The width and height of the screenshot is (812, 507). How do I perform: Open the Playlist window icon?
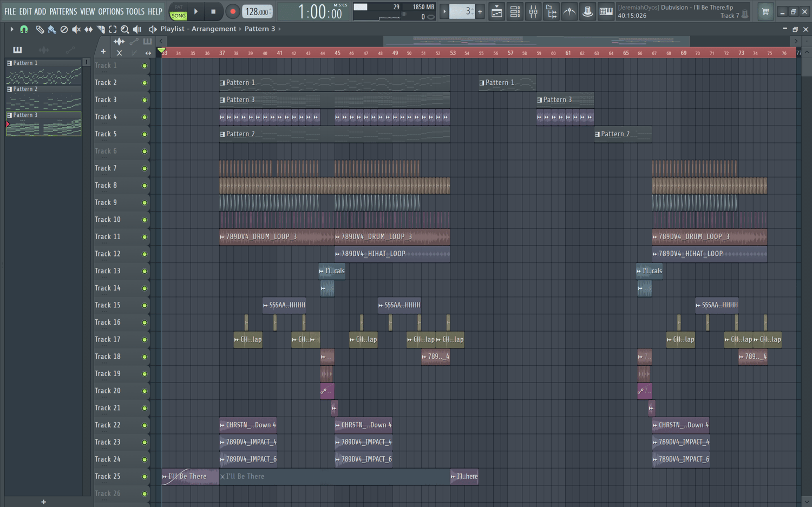(x=496, y=11)
